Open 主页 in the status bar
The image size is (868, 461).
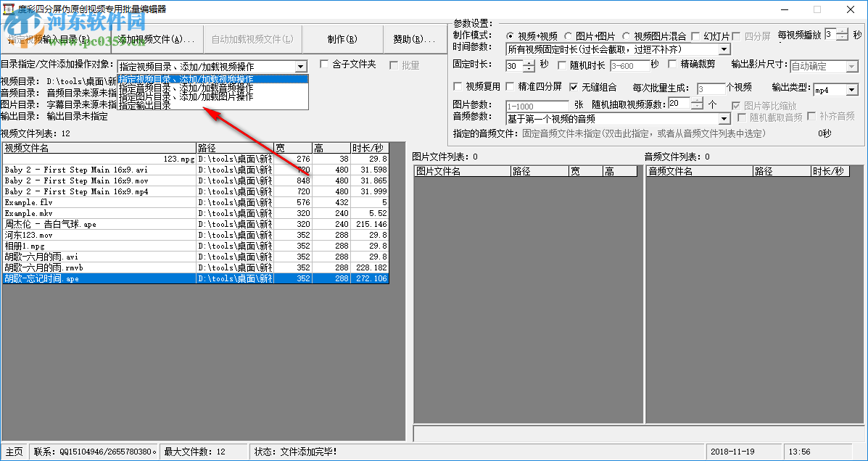15,452
